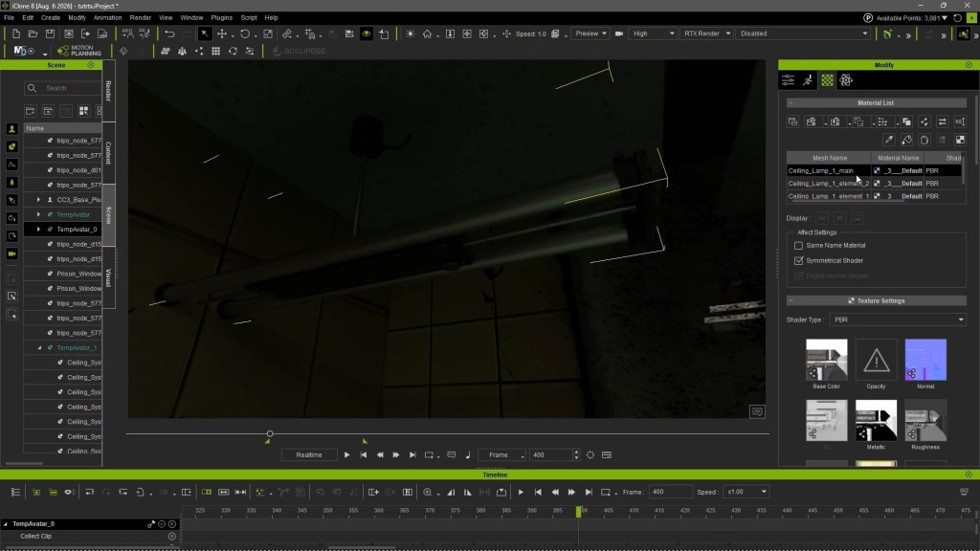Expand the TempAvatar_0 scene node
The image size is (980, 551).
38,230
